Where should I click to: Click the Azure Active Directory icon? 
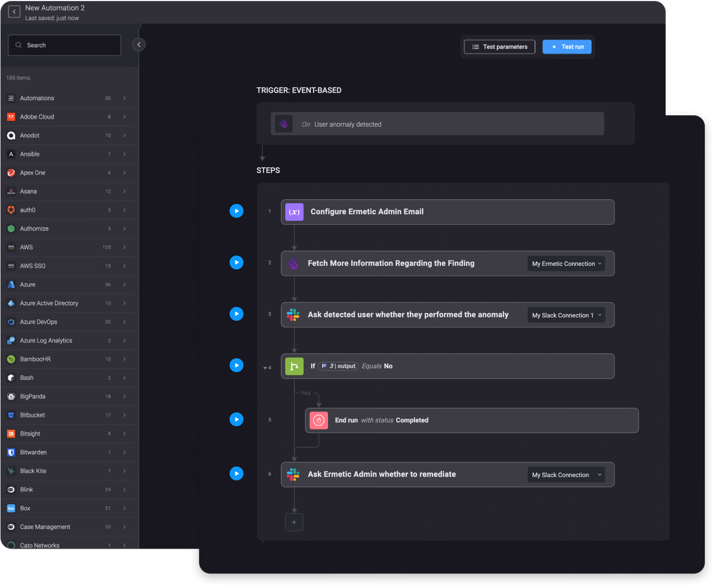[11, 303]
